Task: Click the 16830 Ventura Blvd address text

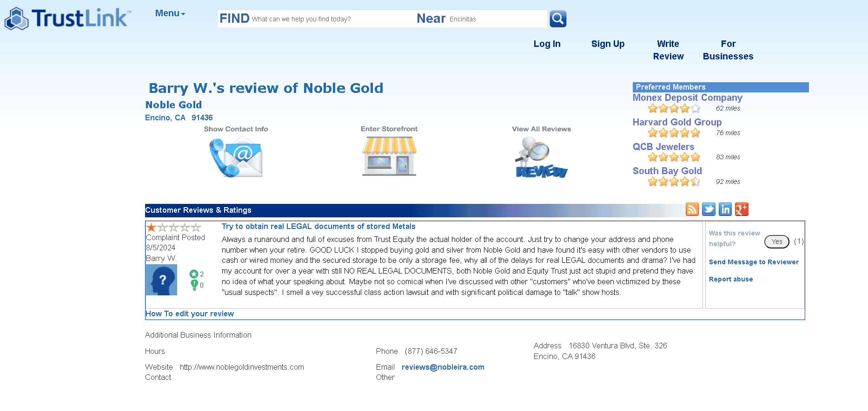Action: point(618,346)
